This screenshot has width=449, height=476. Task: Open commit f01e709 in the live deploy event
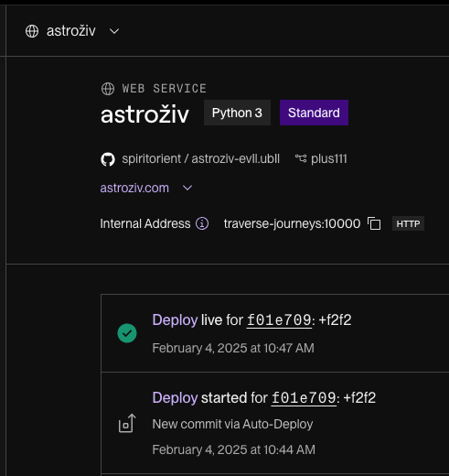pos(279,320)
